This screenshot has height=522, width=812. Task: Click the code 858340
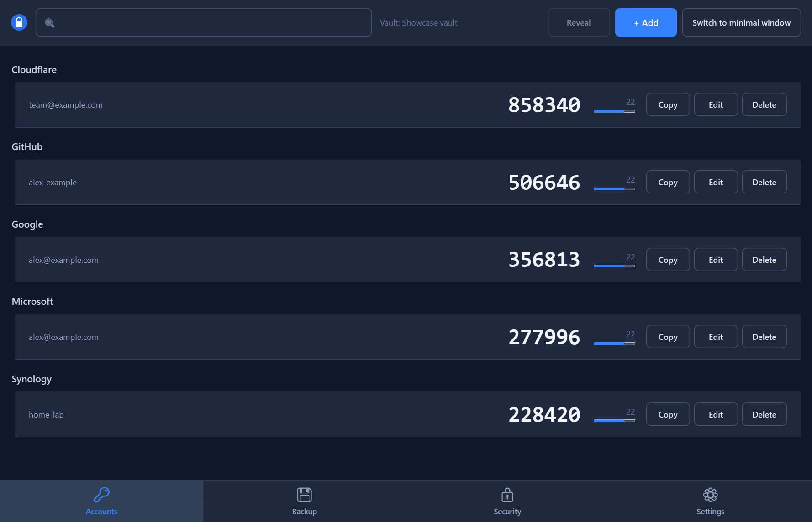[544, 105]
